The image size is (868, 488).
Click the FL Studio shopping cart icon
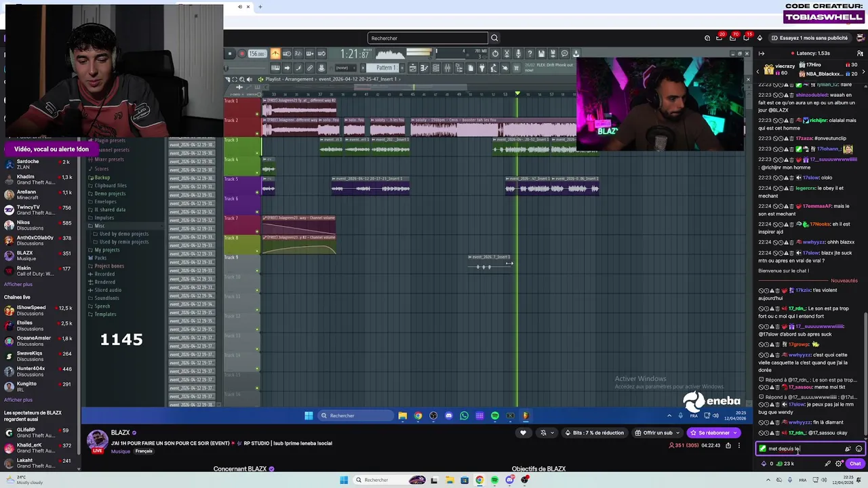[x=515, y=68]
